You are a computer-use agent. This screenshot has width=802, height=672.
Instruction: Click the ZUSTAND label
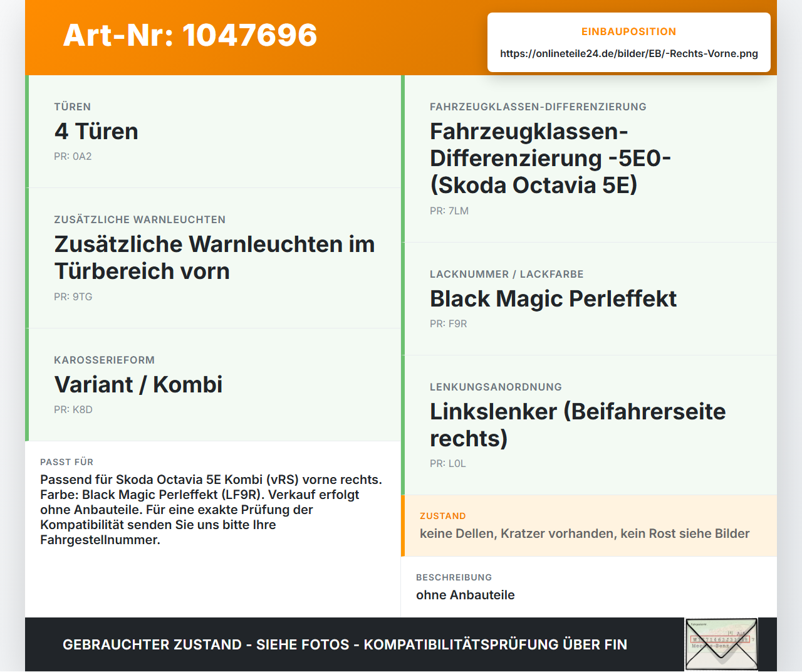[443, 516]
